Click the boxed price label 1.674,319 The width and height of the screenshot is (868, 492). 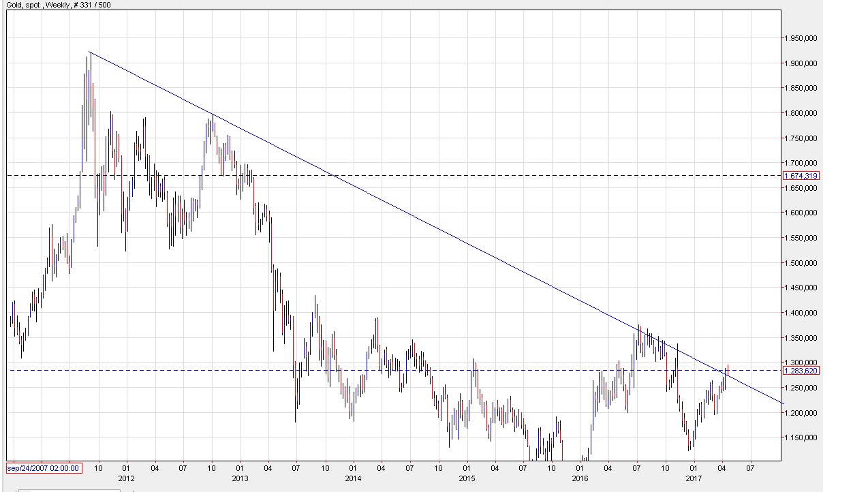801,176
